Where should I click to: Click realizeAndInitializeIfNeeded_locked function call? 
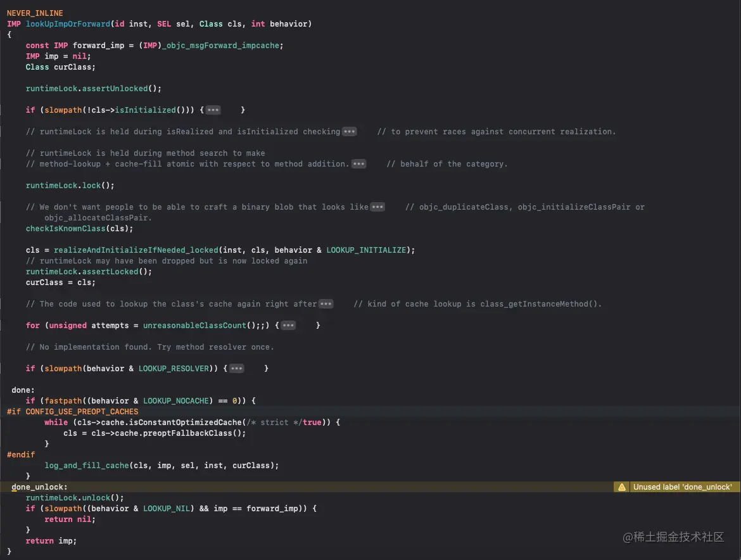click(x=136, y=250)
